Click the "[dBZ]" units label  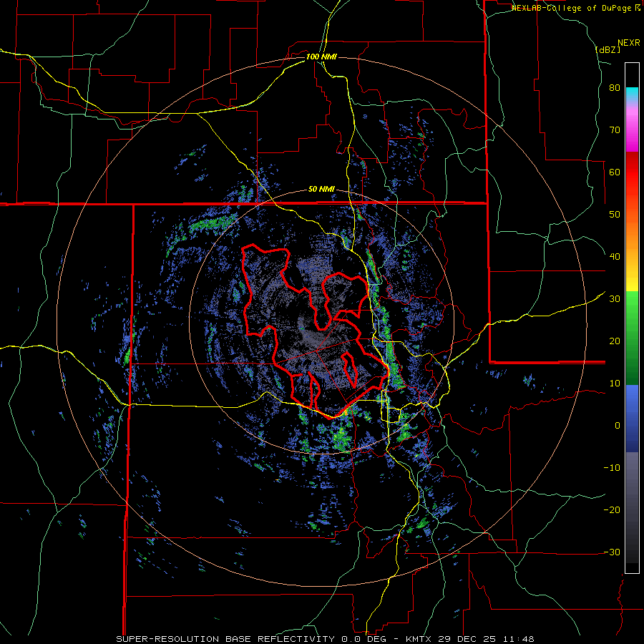608,50
